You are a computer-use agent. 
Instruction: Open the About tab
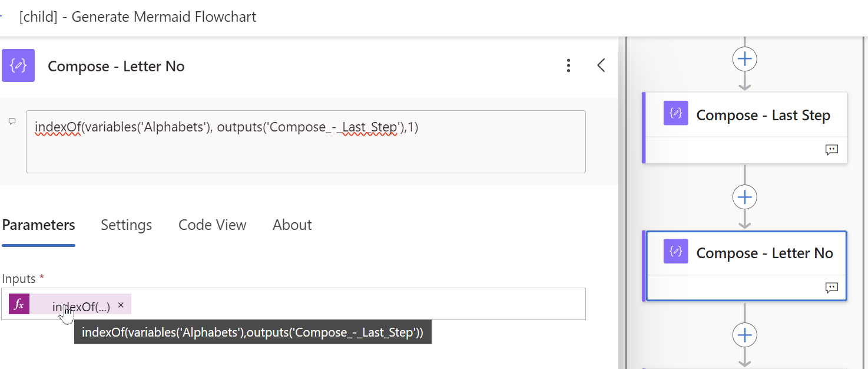(x=292, y=225)
